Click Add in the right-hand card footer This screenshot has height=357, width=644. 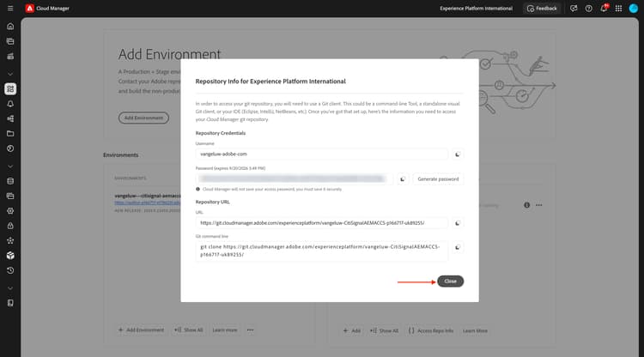pos(352,330)
